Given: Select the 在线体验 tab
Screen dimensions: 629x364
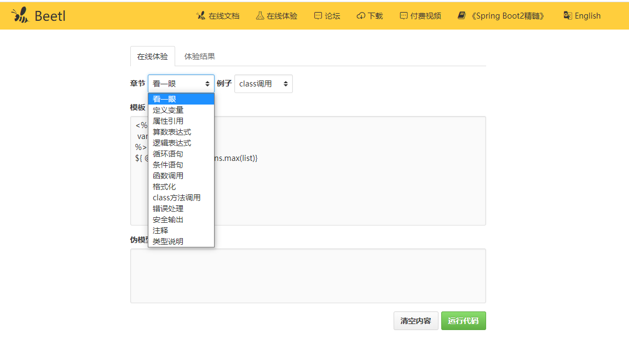Looking at the screenshot, I should click(152, 56).
